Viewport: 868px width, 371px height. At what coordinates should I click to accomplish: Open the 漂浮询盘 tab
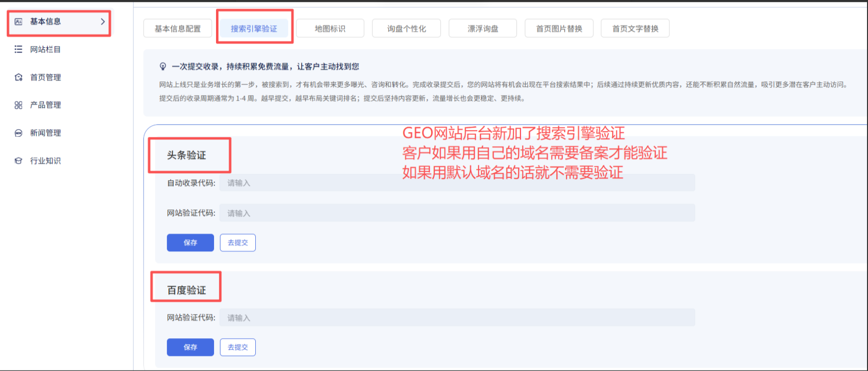[483, 28]
